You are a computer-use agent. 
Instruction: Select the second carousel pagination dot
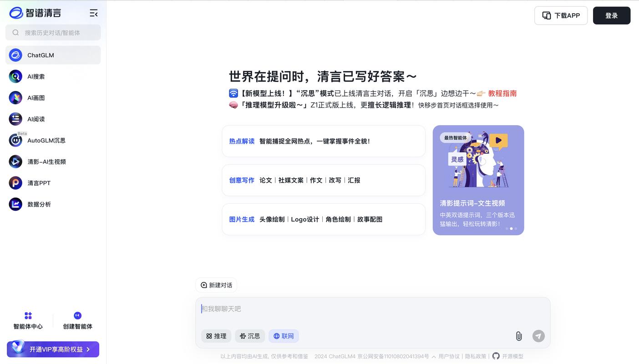pyautogui.click(x=511, y=228)
